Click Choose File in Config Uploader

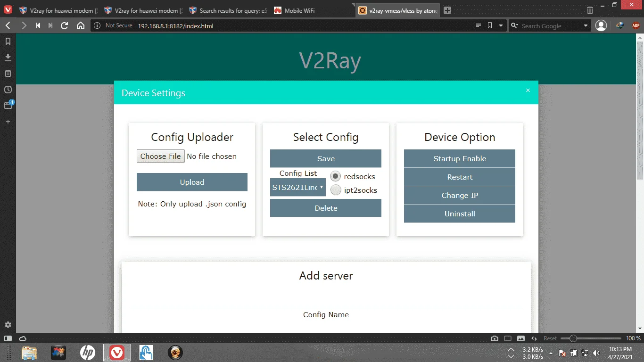click(161, 156)
